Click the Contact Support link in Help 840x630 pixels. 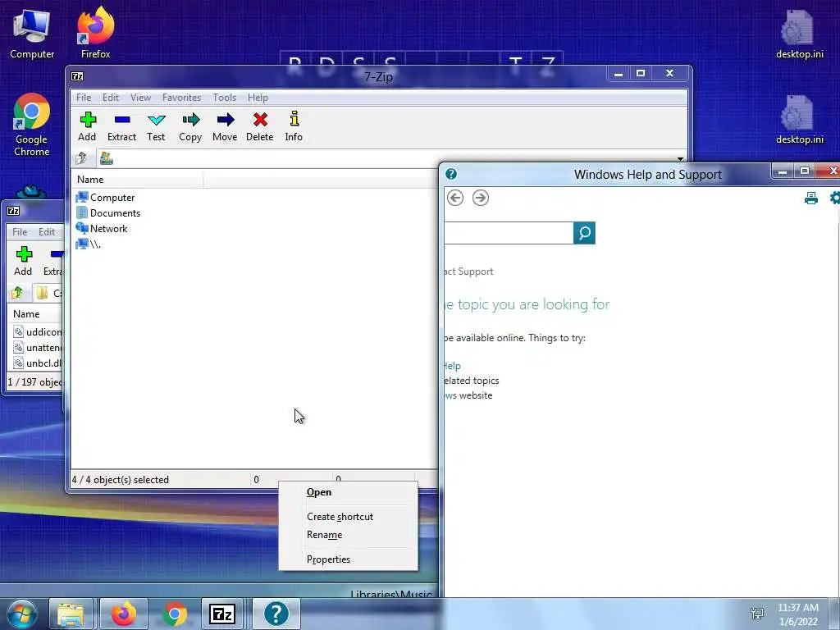468,272
